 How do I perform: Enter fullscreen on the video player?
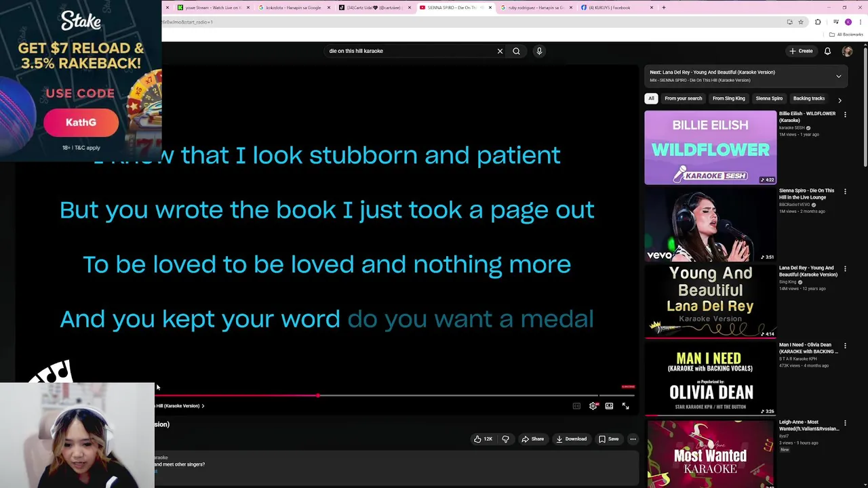tap(625, 406)
